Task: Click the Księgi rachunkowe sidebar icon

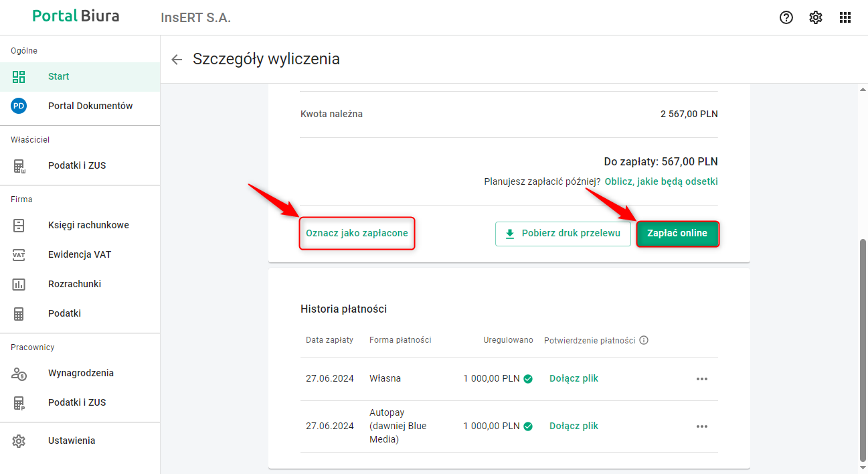Action: click(x=19, y=225)
